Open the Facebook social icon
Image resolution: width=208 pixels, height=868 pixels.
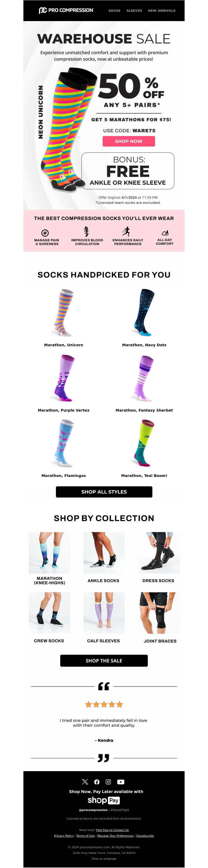(97, 782)
